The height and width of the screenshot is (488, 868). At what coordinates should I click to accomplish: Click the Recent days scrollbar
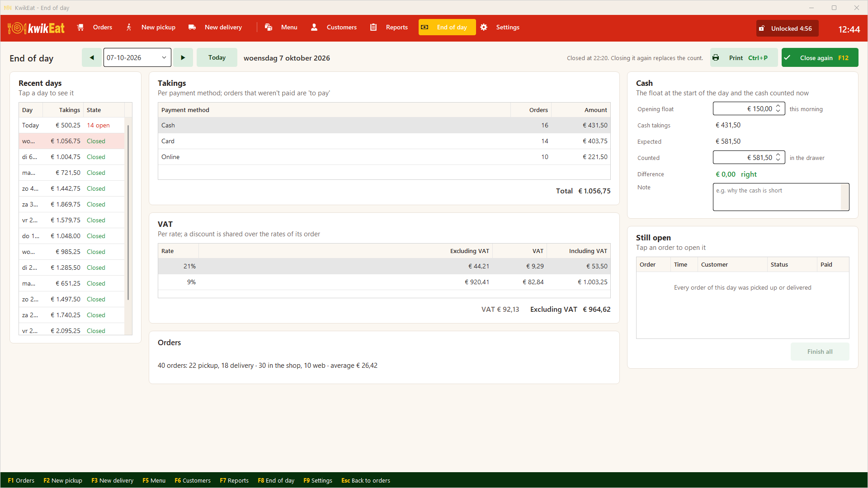[x=128, y=212]
